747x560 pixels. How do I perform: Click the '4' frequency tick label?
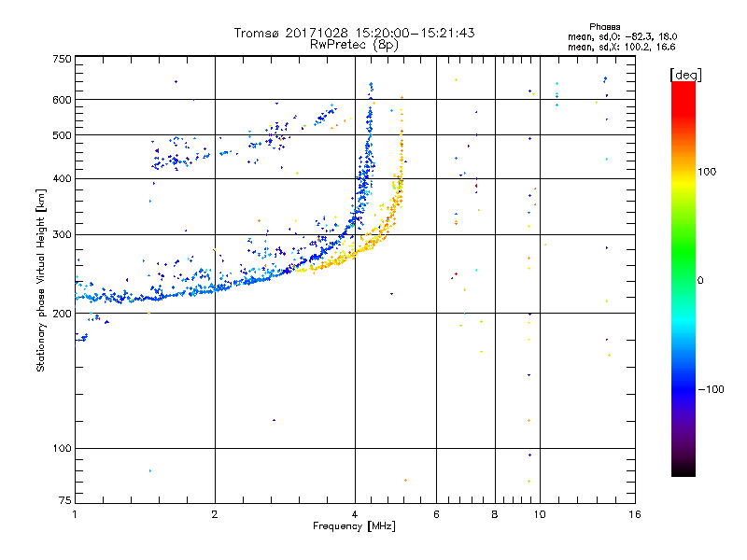[x=355, y=514]
